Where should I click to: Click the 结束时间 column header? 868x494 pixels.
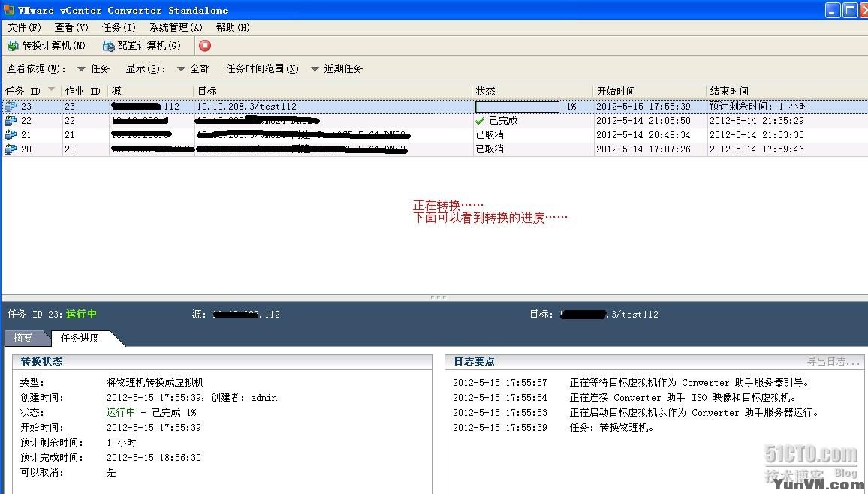787,91
